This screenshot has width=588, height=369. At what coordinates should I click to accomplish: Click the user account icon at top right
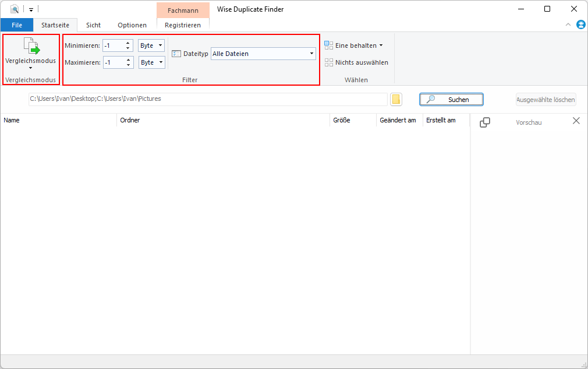pos(581,25)
